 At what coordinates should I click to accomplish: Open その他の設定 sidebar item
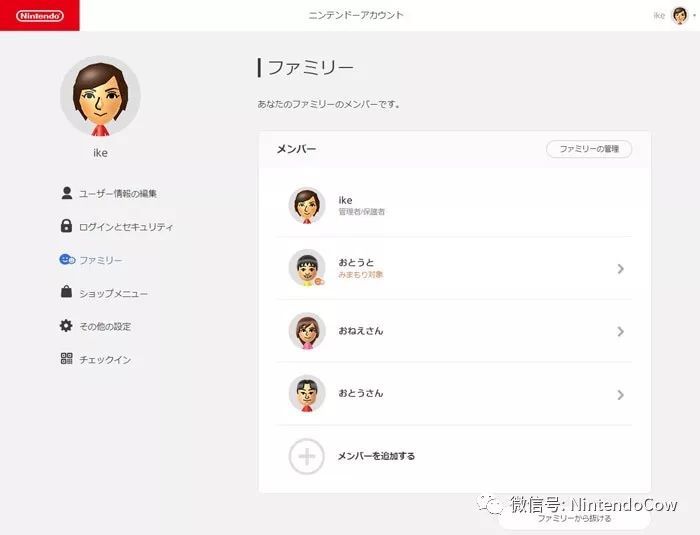coord(105,326)
